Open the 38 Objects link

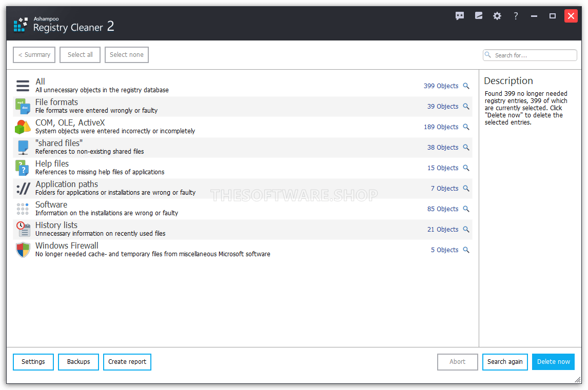point(443,147)
